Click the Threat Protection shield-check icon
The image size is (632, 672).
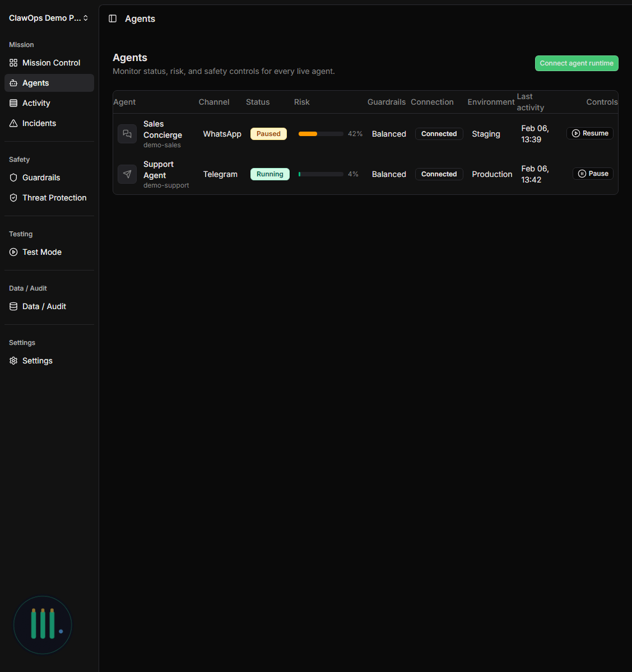(x=13, y=198)
